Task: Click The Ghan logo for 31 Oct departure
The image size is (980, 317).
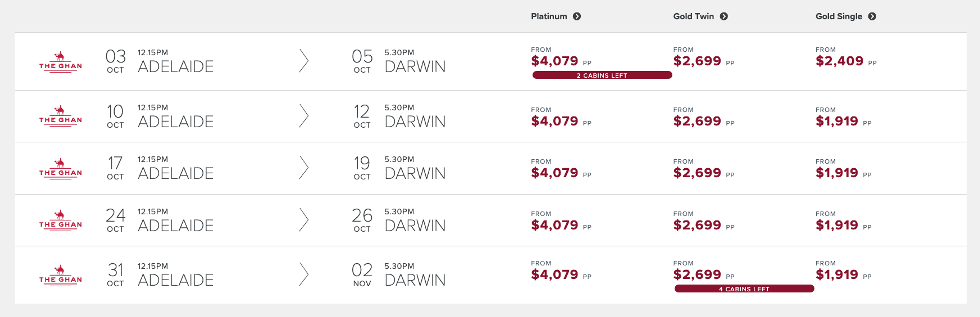Action: coord(60,275)
